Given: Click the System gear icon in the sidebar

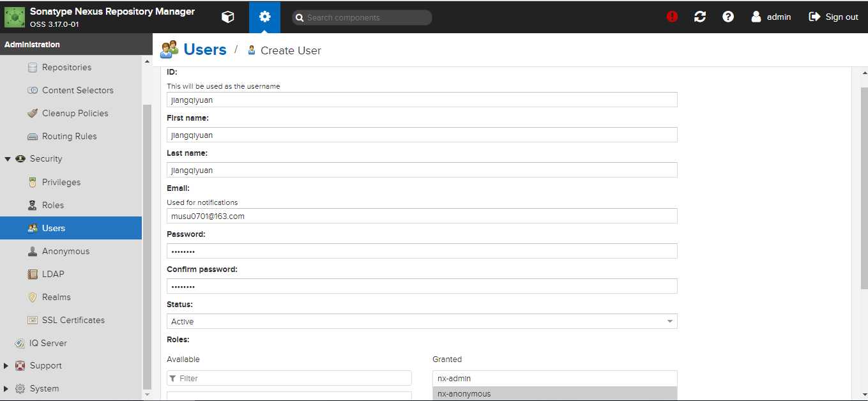Looking at the screenshot, I should coord(20,389).
